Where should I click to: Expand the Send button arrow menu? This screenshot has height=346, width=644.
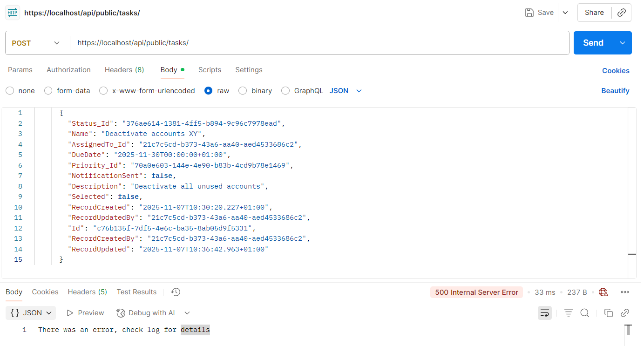pos(623,43)
